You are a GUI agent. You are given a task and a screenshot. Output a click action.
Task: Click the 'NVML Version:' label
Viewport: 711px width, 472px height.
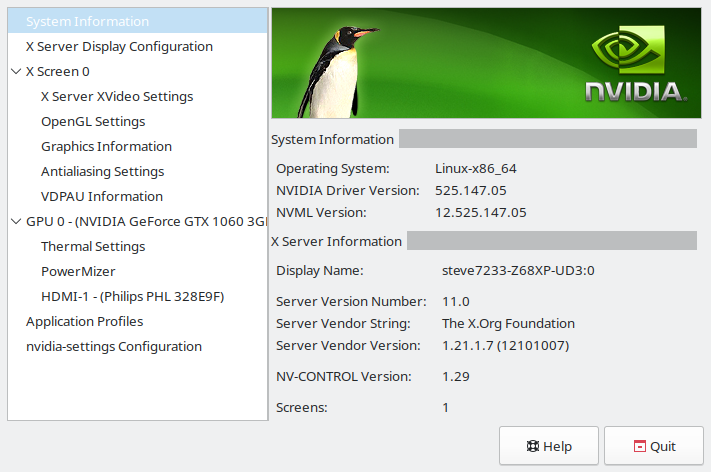coord(321,213)
